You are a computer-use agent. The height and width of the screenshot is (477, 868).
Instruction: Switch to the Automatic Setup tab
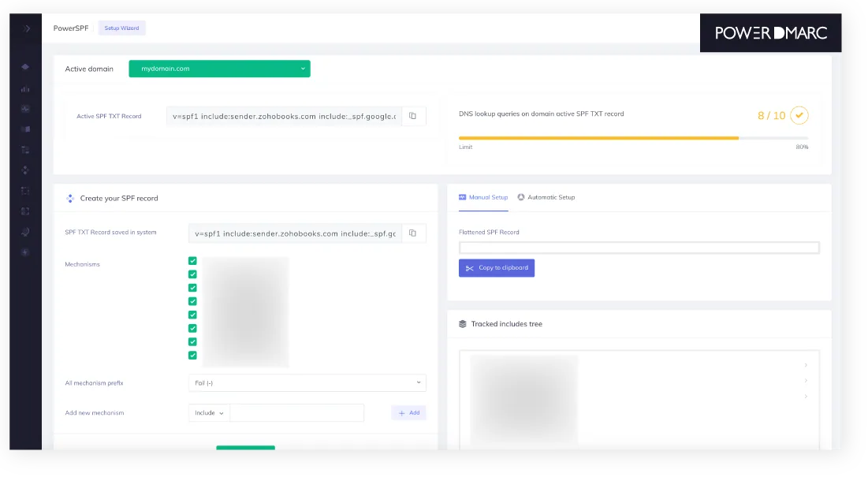click(x=546, y=198)
